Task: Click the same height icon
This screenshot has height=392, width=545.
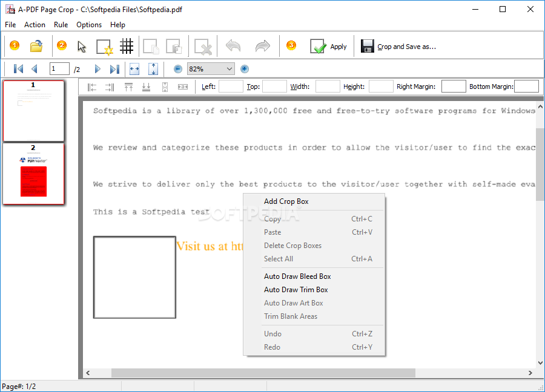Action: coord(165,87)
